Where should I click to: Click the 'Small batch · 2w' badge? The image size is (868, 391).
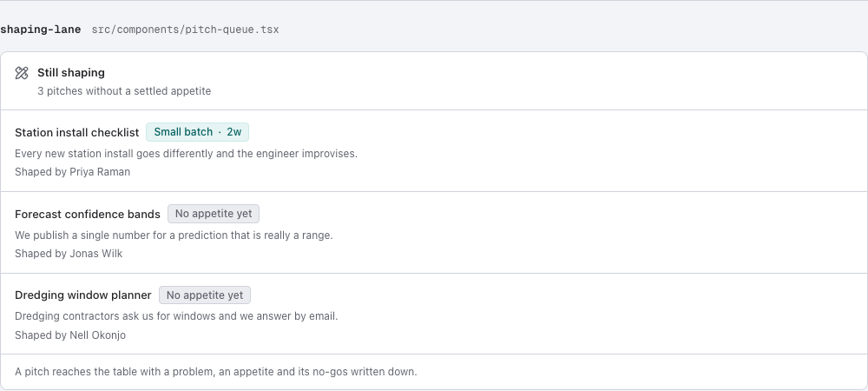click(x=198, y=132)
